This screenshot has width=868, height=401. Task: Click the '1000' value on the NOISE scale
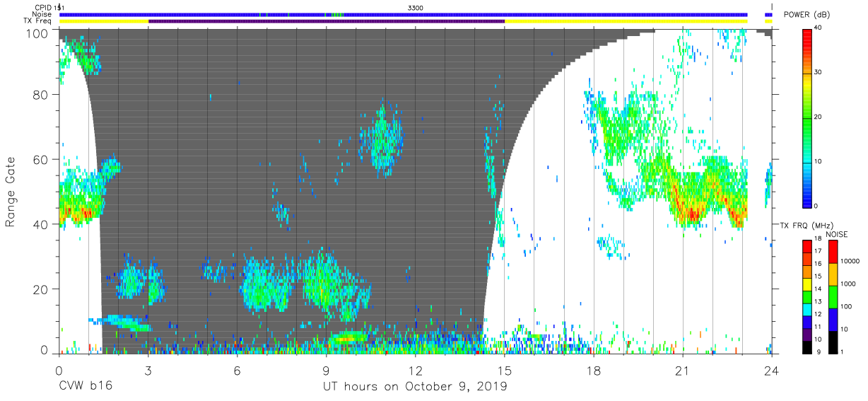848,284
